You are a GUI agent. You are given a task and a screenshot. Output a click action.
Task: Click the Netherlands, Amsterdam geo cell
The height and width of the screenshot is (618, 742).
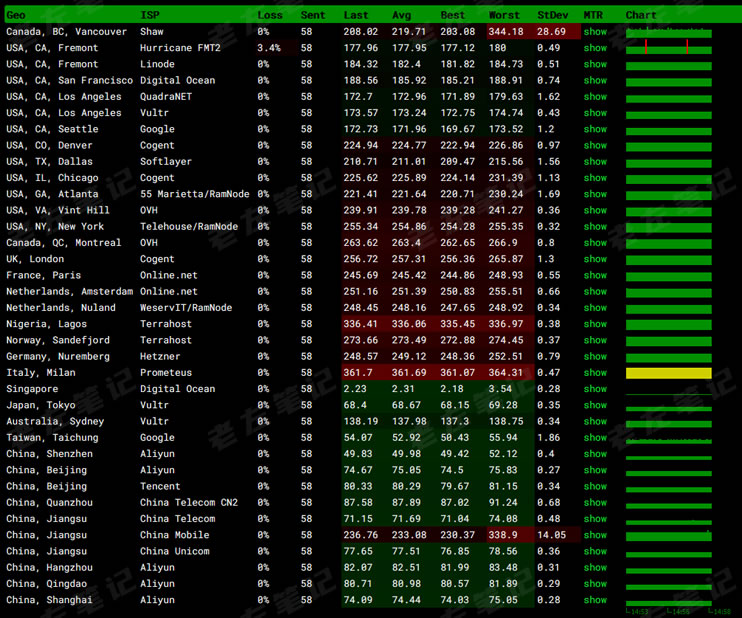click(70, 291)
